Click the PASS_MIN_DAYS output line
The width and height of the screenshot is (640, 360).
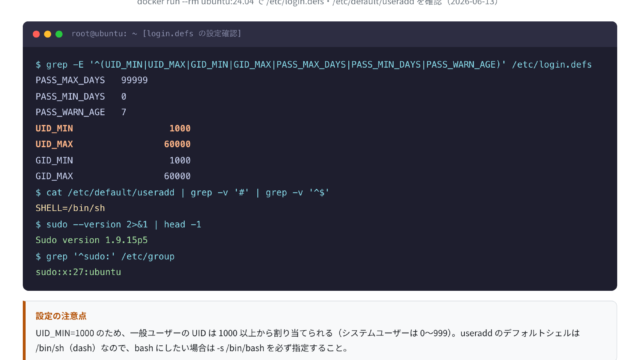[81, 96]
